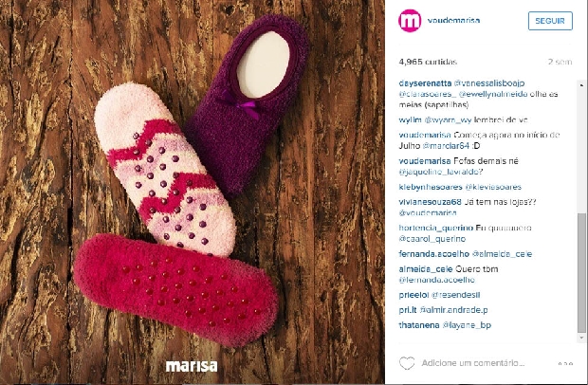
Task: Open almeida_cele commenter profile
Action: coord(426,269)
